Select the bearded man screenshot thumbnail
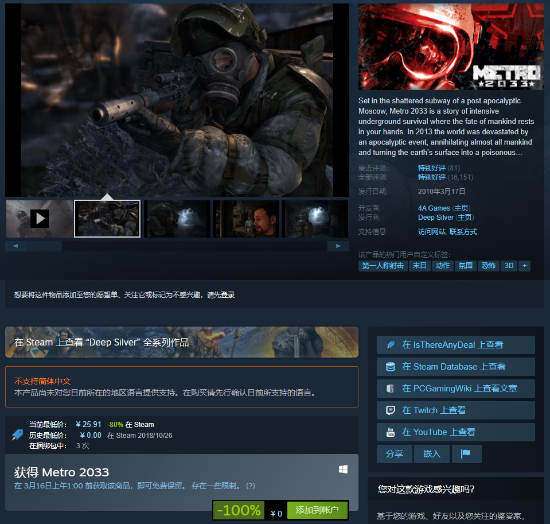Viewport: 550px width, 524px height. 246,219
